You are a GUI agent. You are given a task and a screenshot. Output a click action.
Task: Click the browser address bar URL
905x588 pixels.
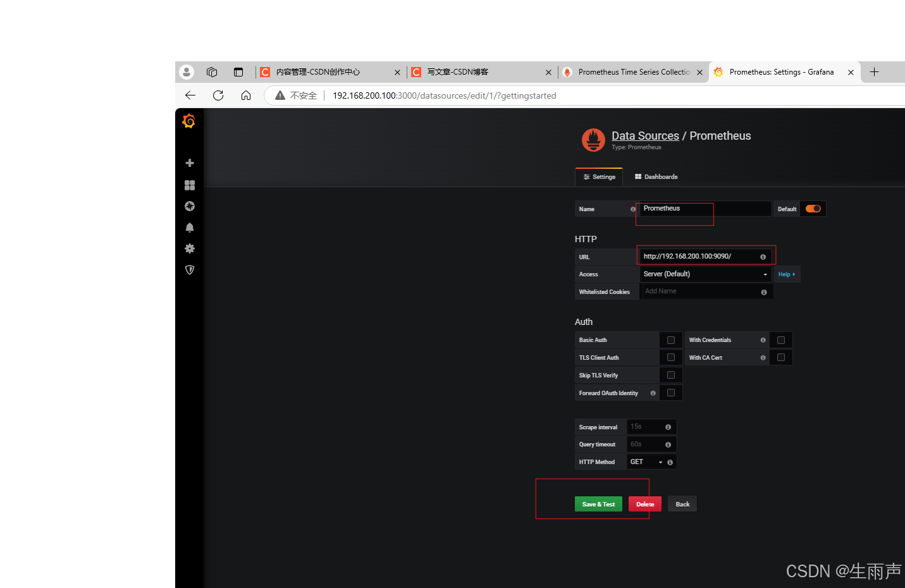[x=445, y=95]
